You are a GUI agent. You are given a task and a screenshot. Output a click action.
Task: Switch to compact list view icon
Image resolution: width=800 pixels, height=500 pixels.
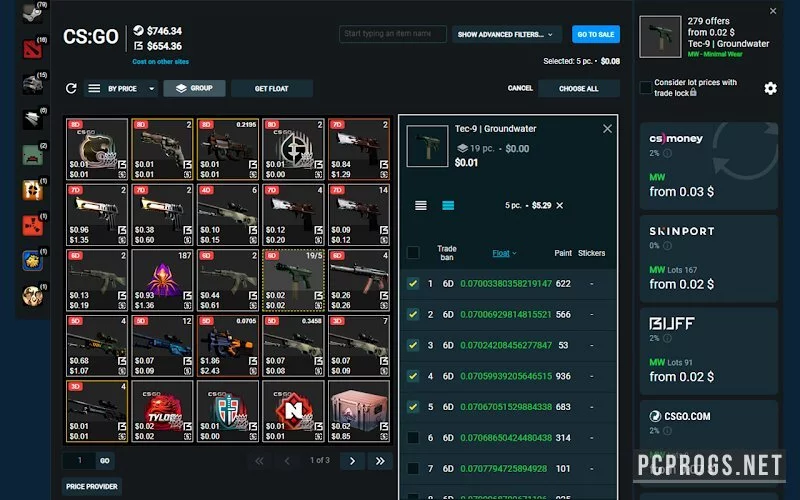(x=421, y=206)
